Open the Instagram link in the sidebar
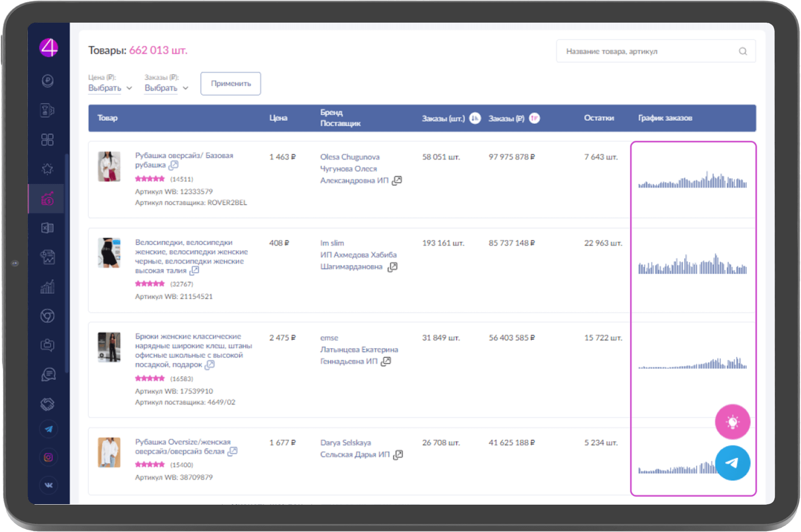 (x=48, y=457)
